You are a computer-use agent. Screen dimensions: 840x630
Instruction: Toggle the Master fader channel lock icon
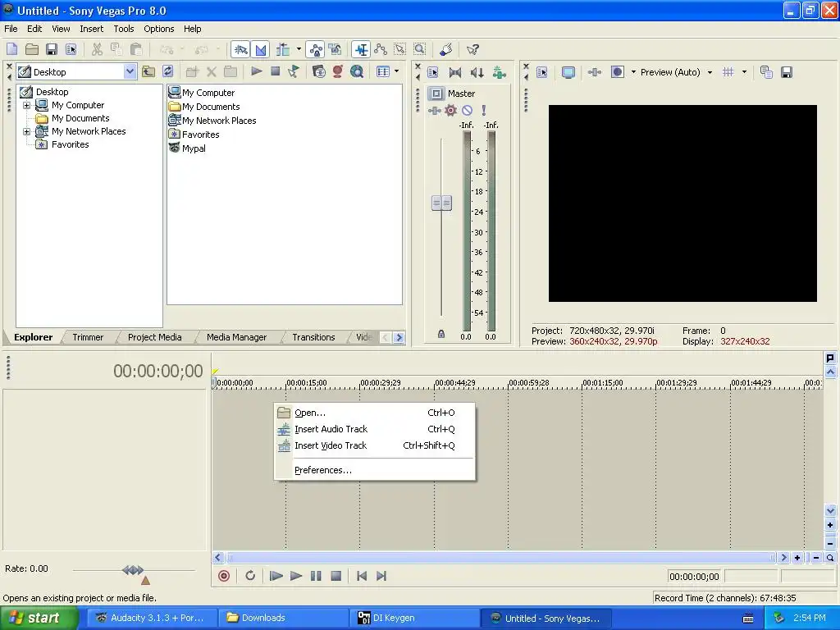(x=441, y=334)
